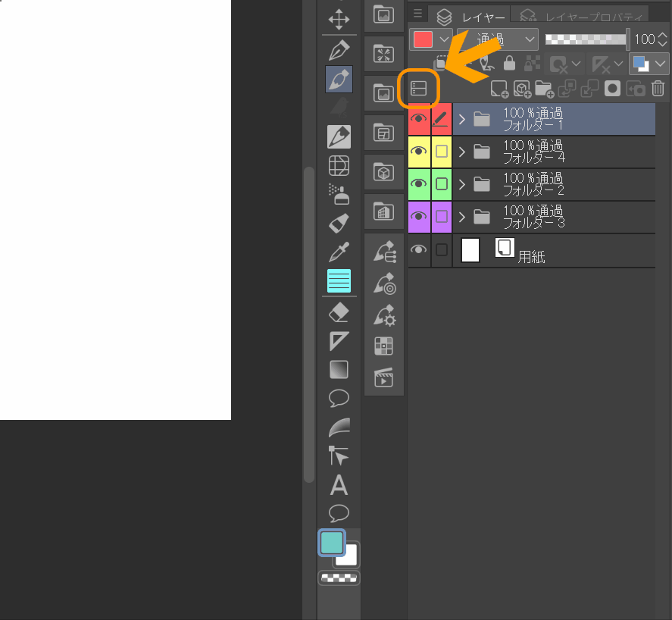Open the effect-lines material folder
Image resolution: width=672 pixels, height=620 pixels.
tap(383, 54)
